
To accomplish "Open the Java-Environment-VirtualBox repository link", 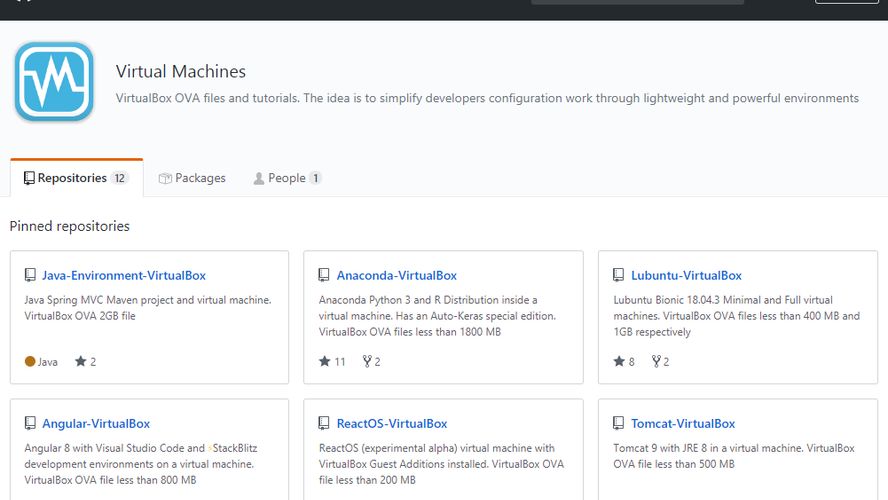I will coord(124,275).
